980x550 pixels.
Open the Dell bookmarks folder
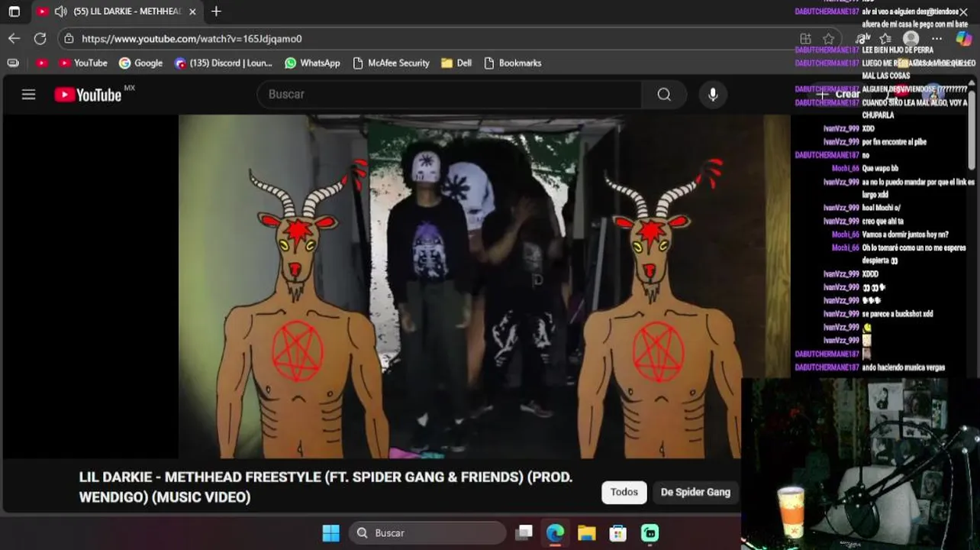point(456,63)
